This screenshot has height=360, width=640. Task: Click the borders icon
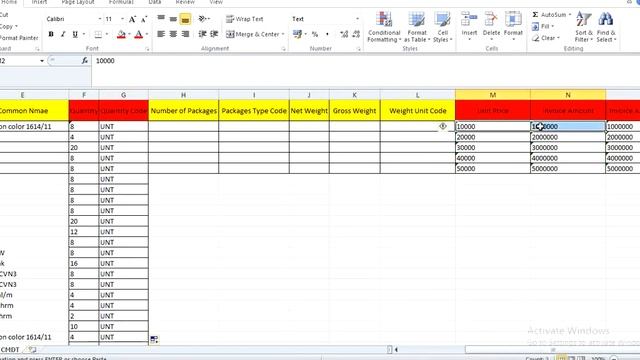coord(98,34)
